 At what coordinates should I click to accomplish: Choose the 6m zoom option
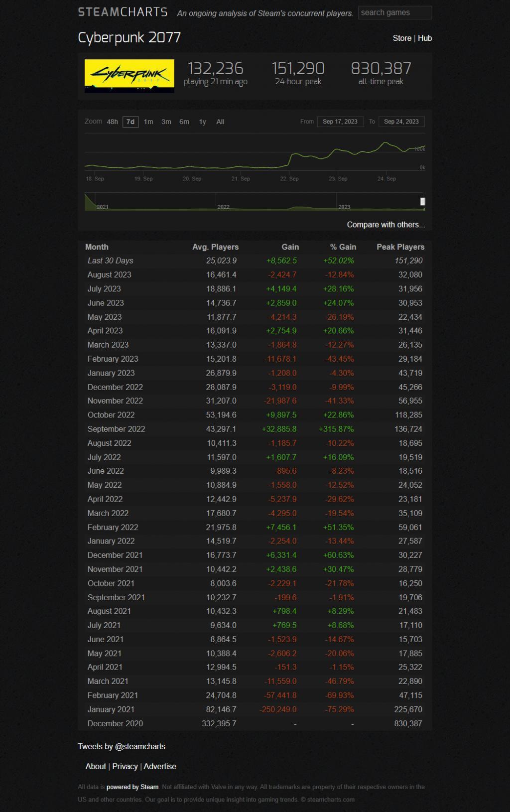coord(184,122)
